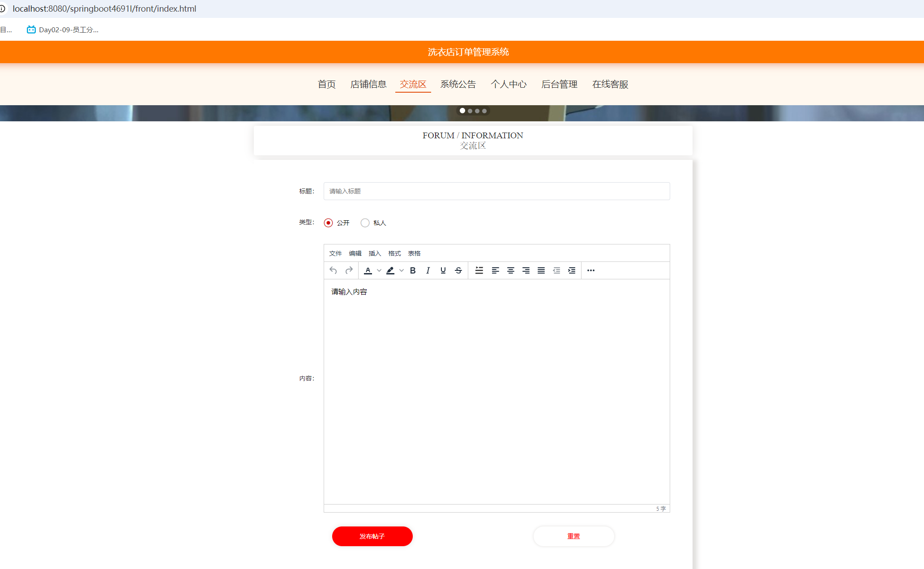Viewport: 924px width, 569px height.
Task: Expand more toolbar options (three dots)
Action: (x=591, y=270)
